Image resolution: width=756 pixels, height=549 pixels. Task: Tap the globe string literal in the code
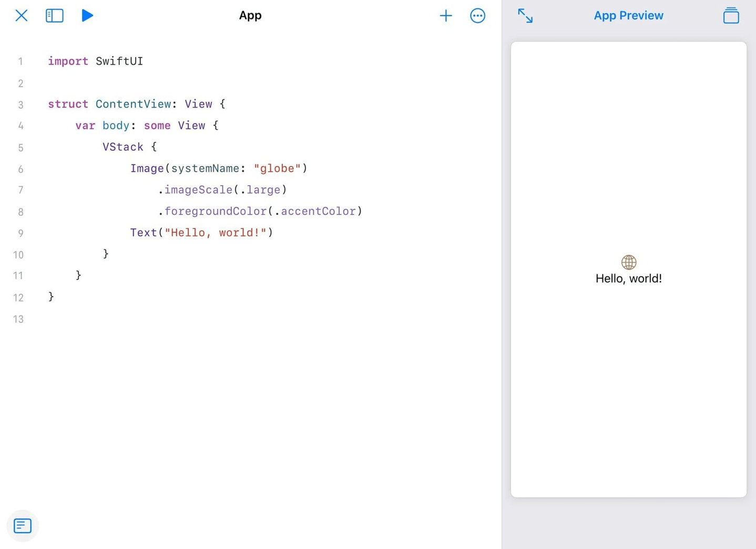(x=278, y=168)
